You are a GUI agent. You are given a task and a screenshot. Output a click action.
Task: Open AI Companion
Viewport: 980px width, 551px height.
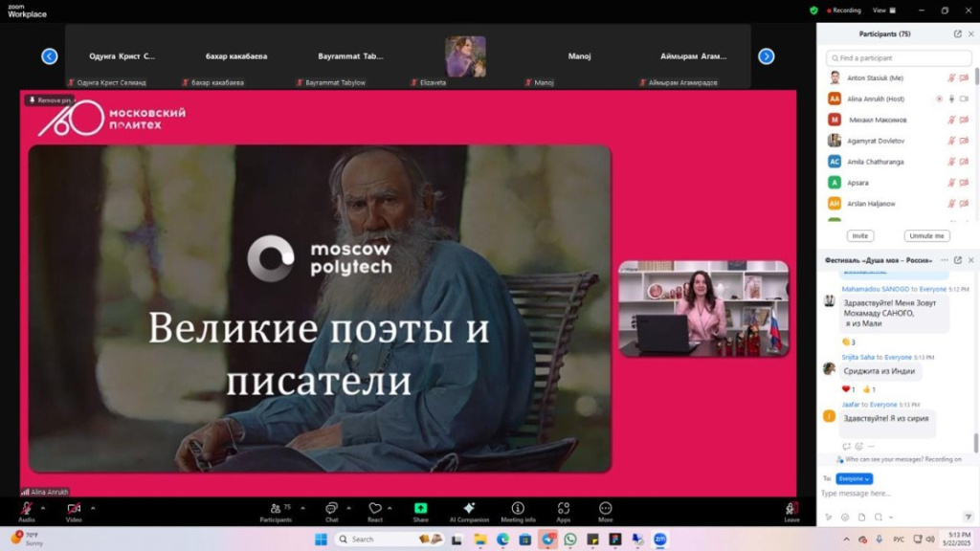469,512
